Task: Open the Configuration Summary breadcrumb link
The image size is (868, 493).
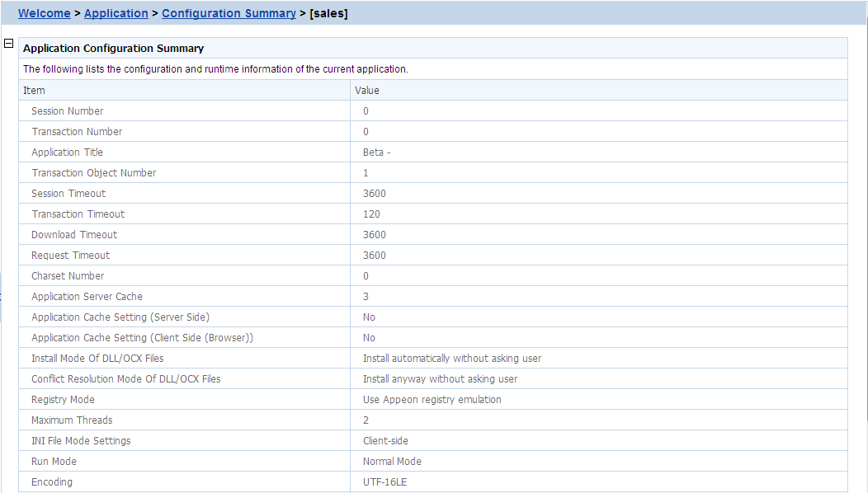Action: (229, 13)
